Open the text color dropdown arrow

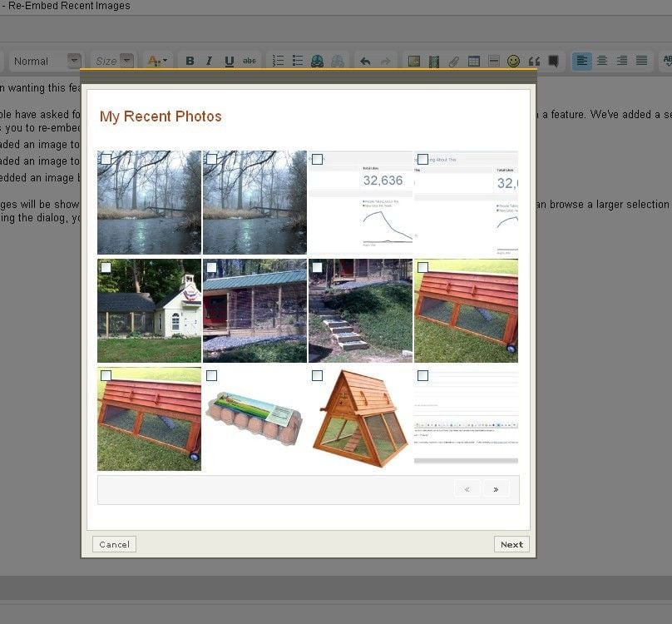coord(166,61)
